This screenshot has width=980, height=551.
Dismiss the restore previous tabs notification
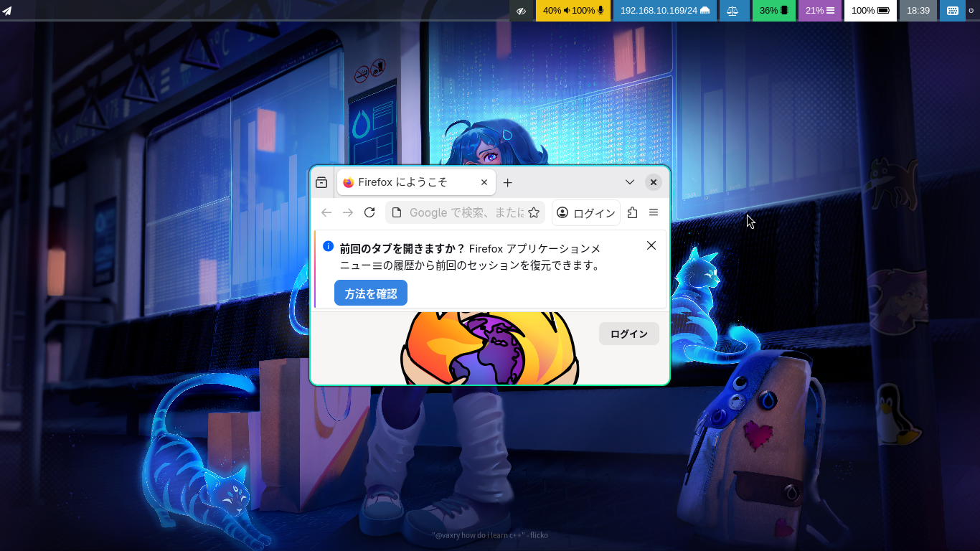click(x=651, y=245)
